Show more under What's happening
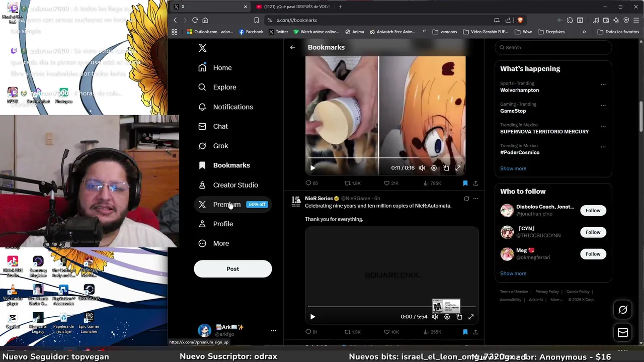 tap(513, 168)
